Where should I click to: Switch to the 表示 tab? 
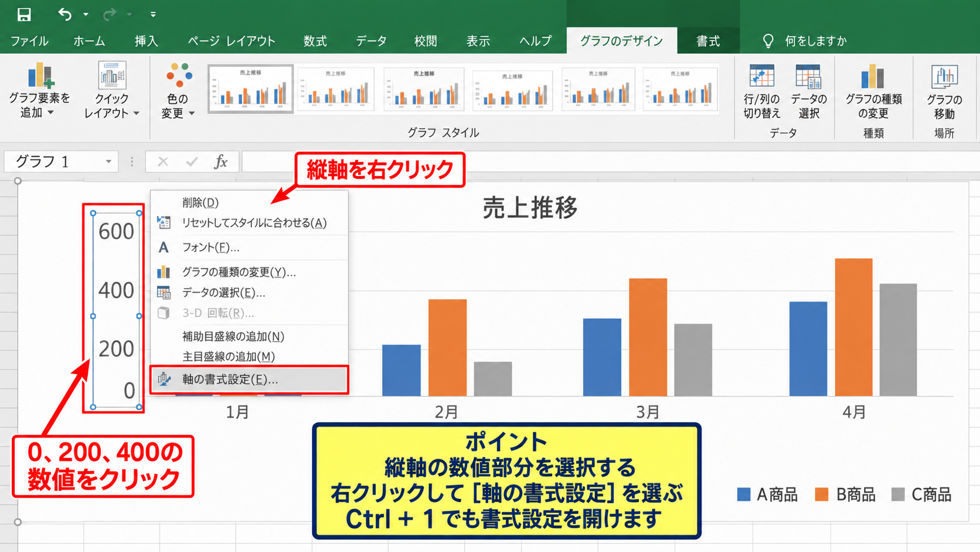click(478, 41)
